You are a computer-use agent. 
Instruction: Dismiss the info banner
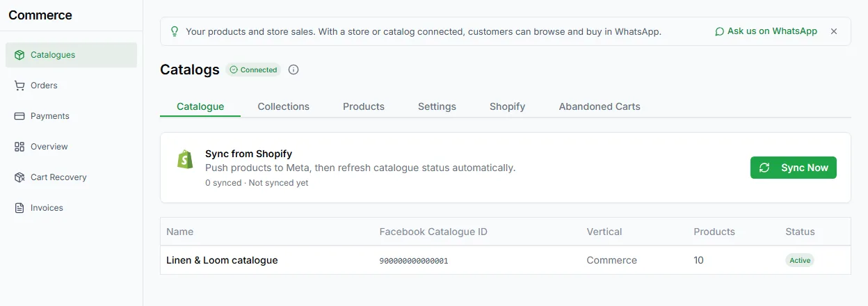[x=834, y=31]
